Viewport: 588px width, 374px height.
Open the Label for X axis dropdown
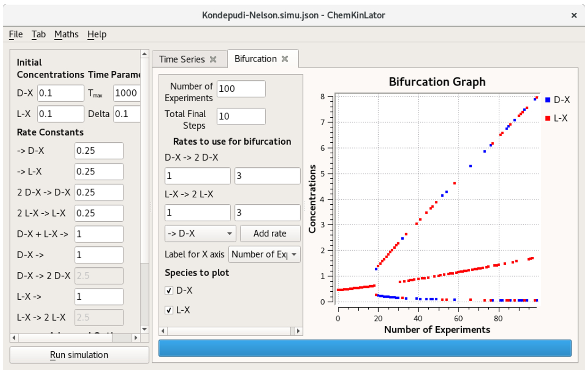coord(264,254)
